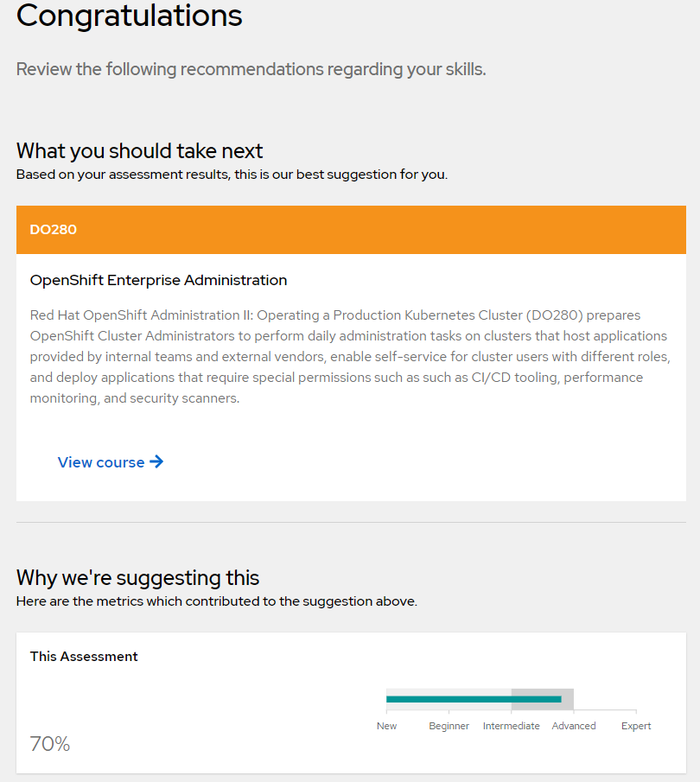The image size is (700, 782).
Task: Click the New level label
Action: (x=386, y=726)
